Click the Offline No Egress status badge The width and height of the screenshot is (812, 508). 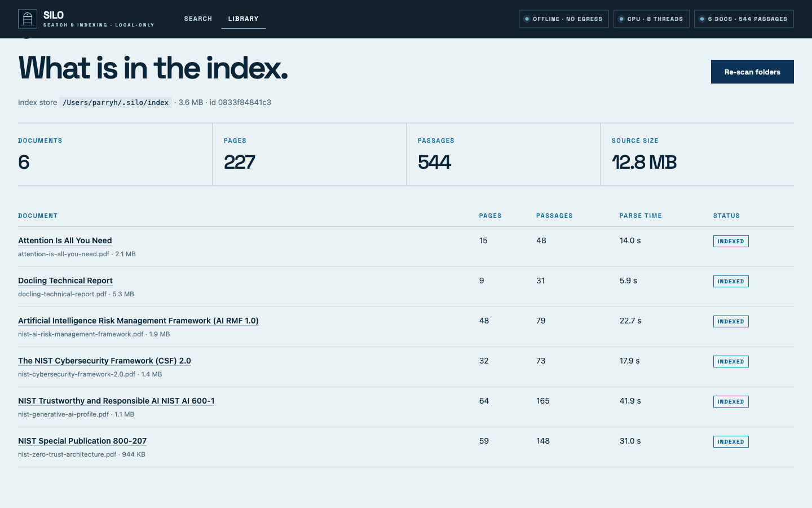[564, 19]
